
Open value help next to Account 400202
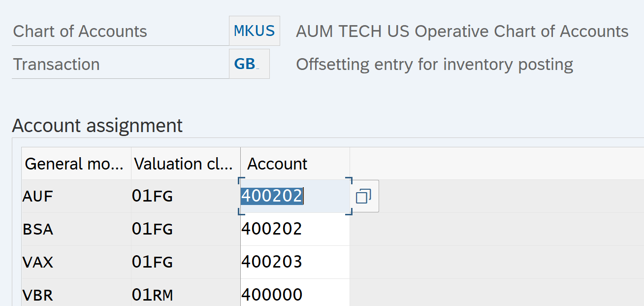pos(364,197)
